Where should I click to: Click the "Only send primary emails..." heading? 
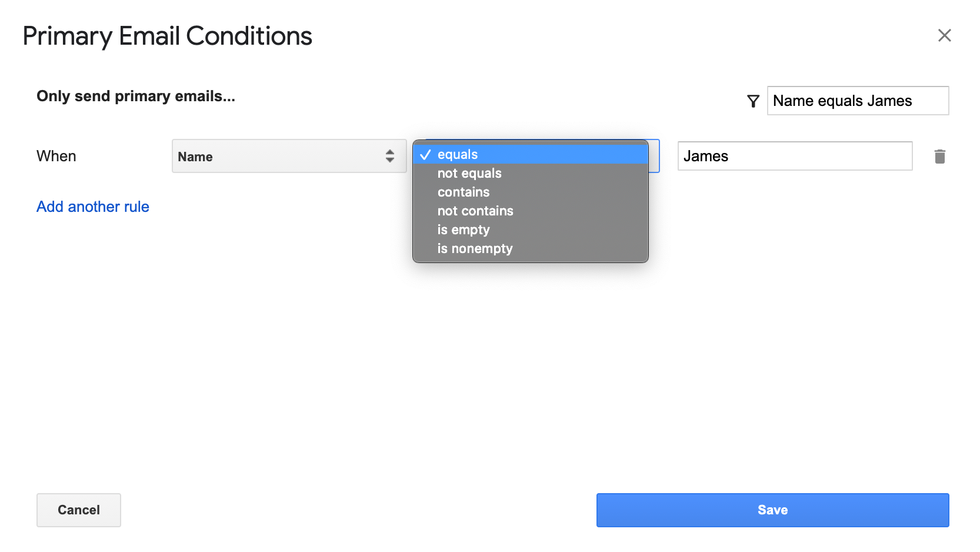(136, 96)
